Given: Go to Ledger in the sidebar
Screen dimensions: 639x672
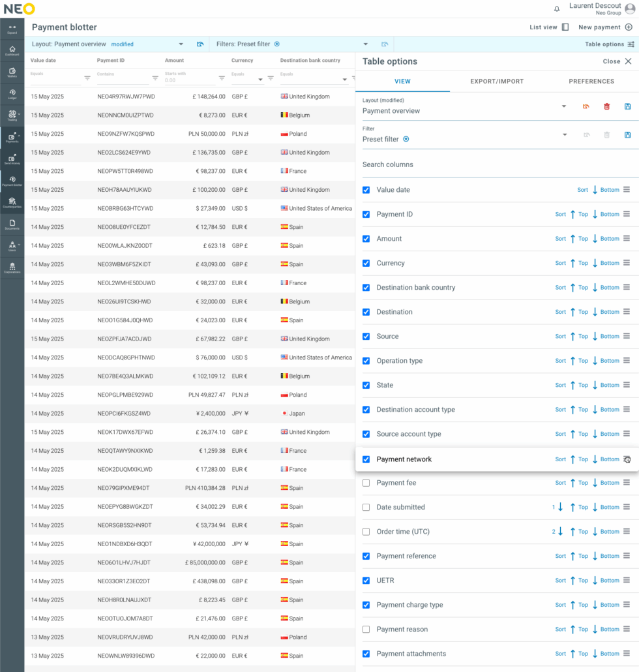Looking at the screenshot, I should click(x=12, y=94).
